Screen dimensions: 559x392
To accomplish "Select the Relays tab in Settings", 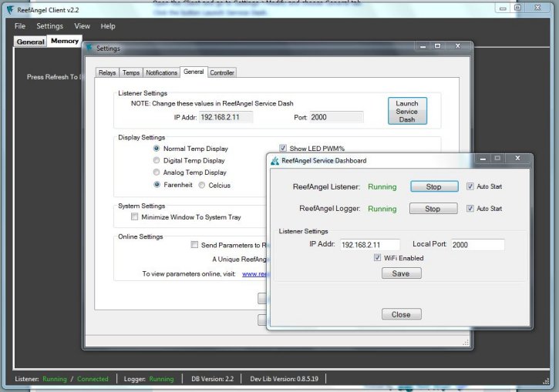I will (x=107, y=72).
